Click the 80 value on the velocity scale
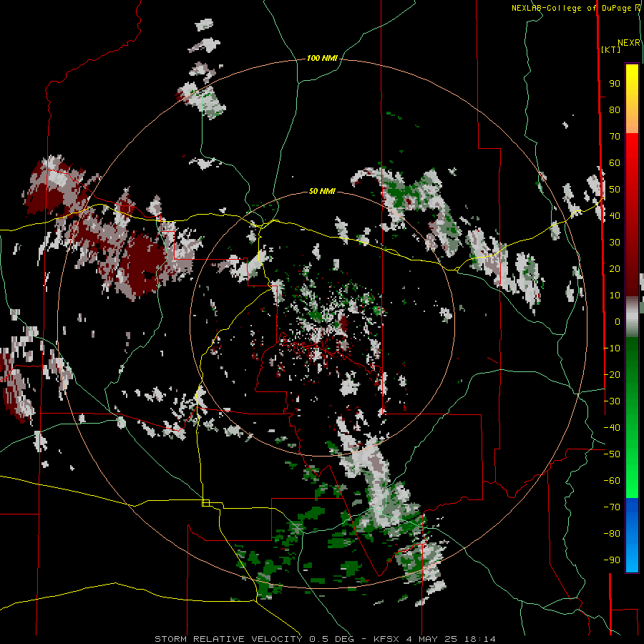The width and height of the screenshot is (644, 644). pyautogui.click(x=615, y=110)
